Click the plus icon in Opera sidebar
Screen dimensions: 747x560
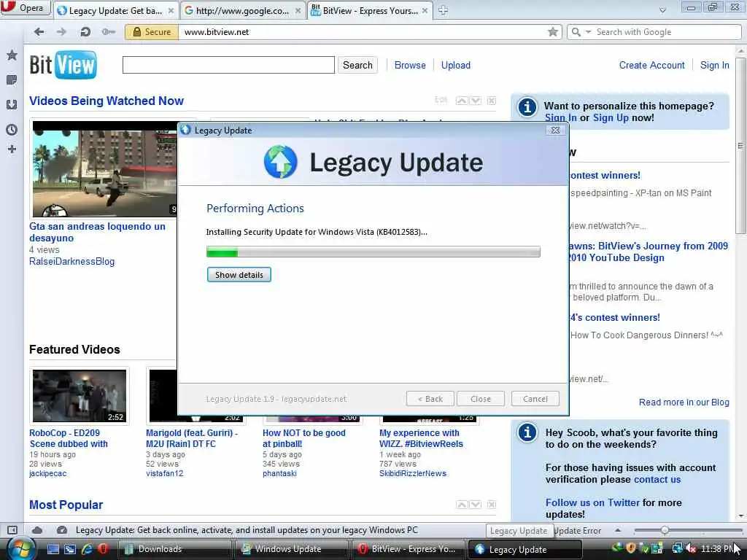[12, 149]
